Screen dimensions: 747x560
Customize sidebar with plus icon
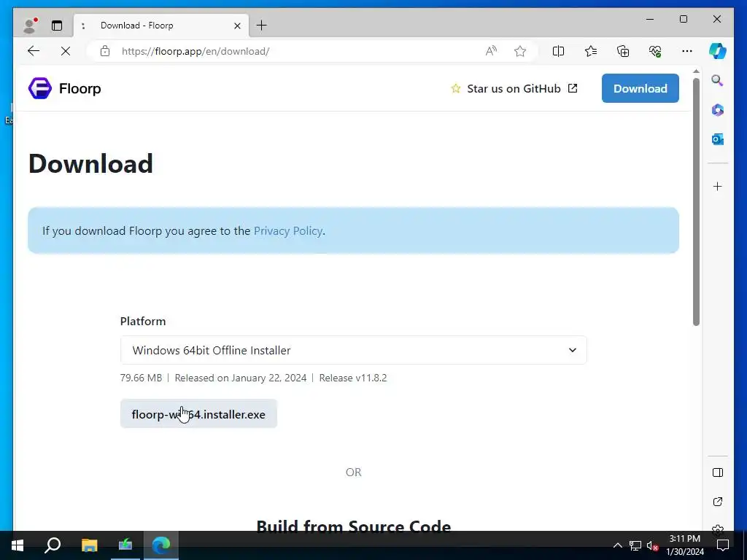[718, 186]
